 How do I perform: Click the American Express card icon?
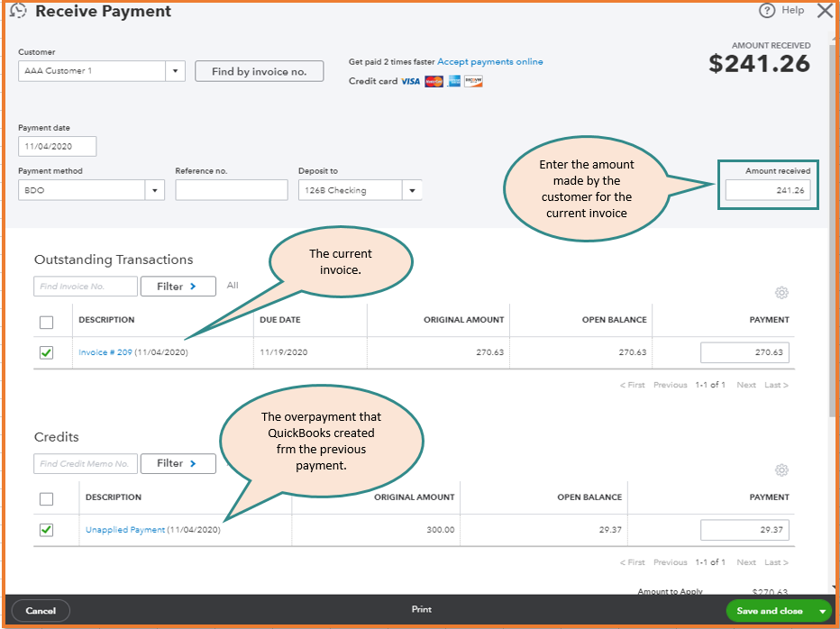click(454, 81)
